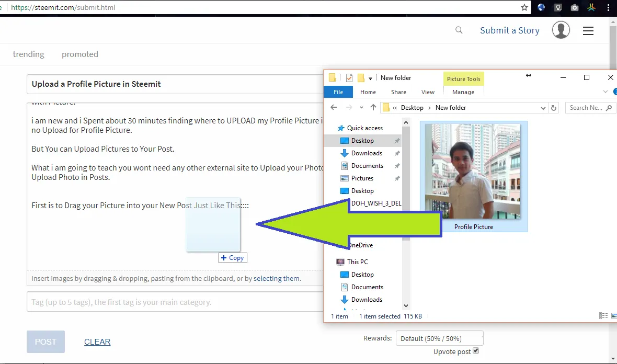The image size is (617, 364).
Task: Click navigation pane scrollbar up arrow
Action: (406, 122)
